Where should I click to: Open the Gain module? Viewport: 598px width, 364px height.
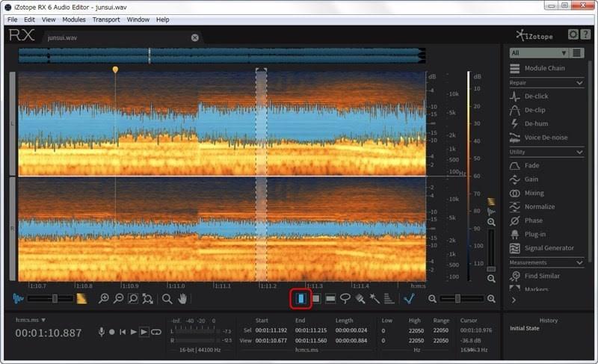click(x=524, y=179)
